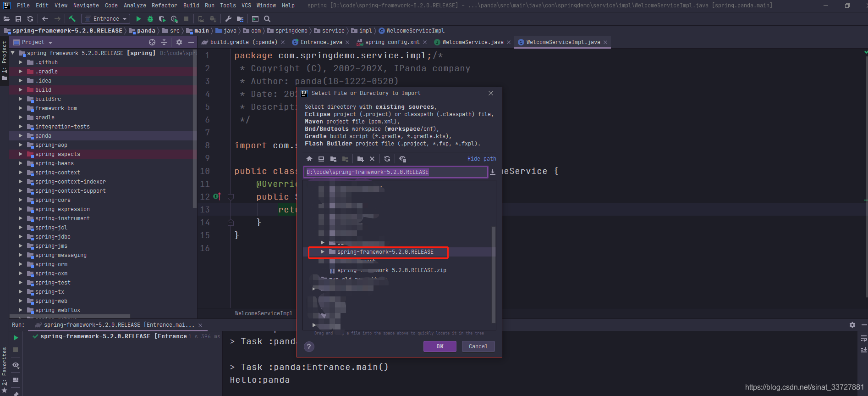Expand the .github folder
Image resolution: width=868 pixels, height=396 pixels.
[20, 62]
